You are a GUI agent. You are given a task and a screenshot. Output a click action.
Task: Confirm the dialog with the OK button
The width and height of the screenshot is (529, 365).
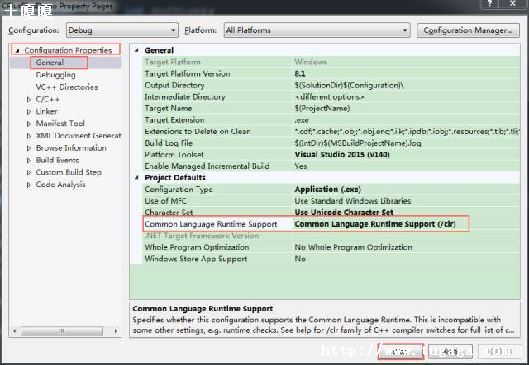coord(400,352)
